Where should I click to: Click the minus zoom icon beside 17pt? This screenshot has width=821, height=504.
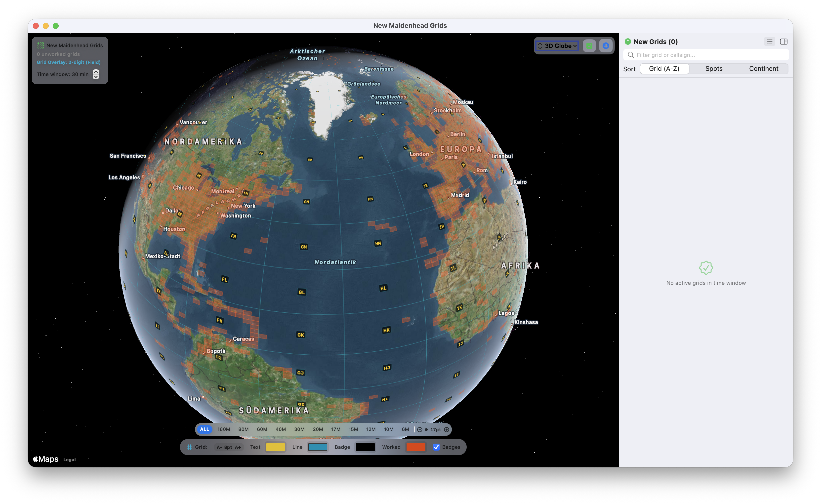(x=420, y=430)
